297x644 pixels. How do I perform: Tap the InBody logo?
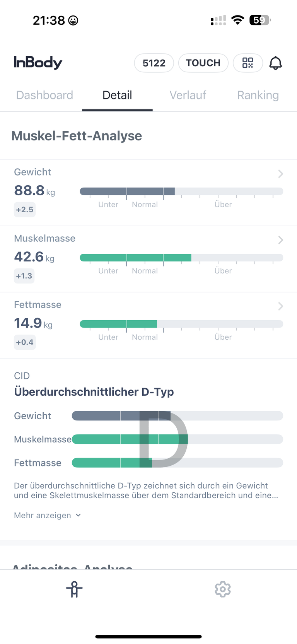tap(38, 63)
